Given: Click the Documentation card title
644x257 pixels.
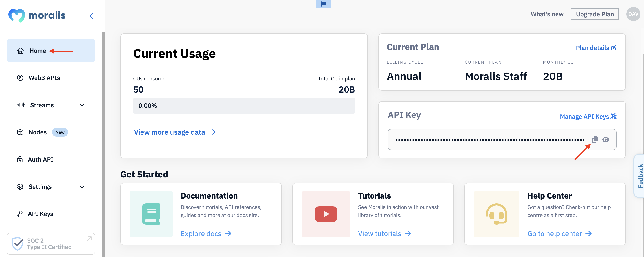Looking at the screenshot, I should pyautogui.click(x=209, y=196).
